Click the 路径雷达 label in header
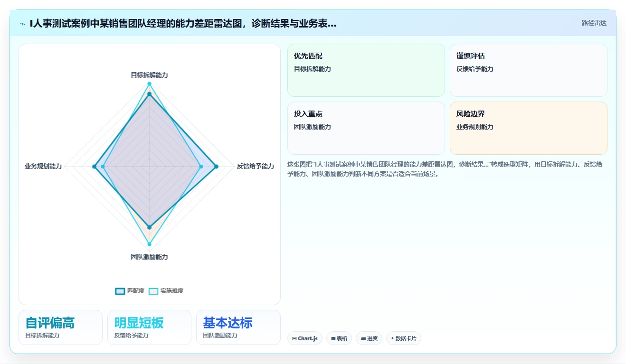626x364 pixels. point(594,23)
